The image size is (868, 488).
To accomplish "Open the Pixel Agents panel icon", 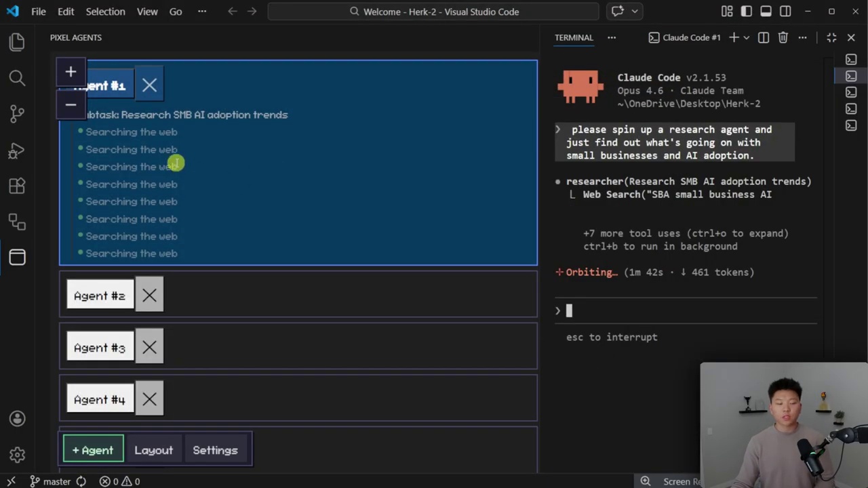I will point(17,257).
